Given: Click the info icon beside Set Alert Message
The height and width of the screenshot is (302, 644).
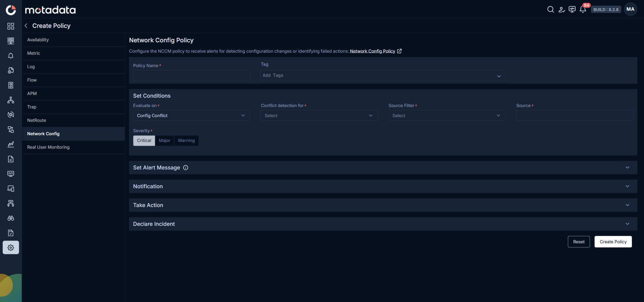Looking at the screenshot, I should click(185, 168).
